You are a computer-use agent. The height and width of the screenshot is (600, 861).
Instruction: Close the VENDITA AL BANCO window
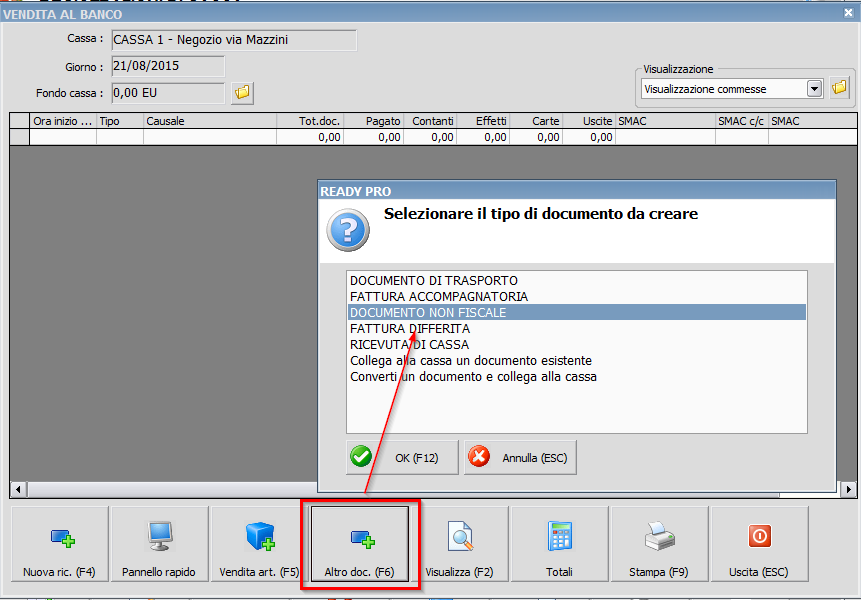(x=848, y=12)
